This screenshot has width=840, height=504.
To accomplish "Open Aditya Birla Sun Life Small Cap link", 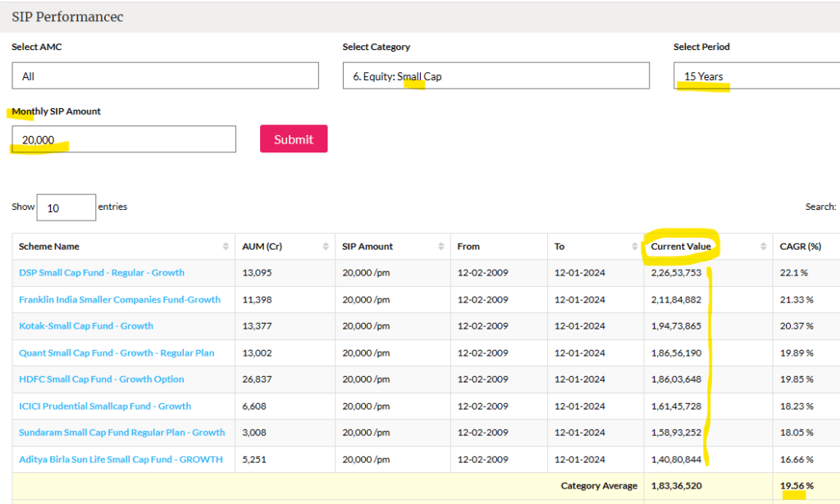I will [x=121, y=459].
